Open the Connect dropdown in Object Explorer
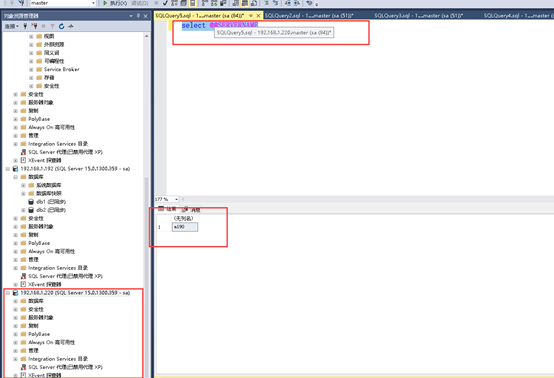 click(11, 26)
